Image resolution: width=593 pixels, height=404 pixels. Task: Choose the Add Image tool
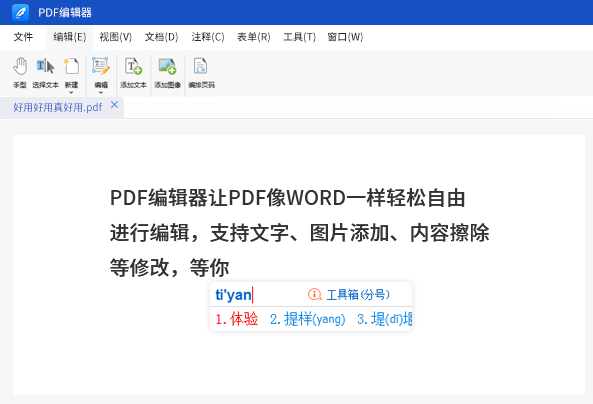tap(167, 72)
